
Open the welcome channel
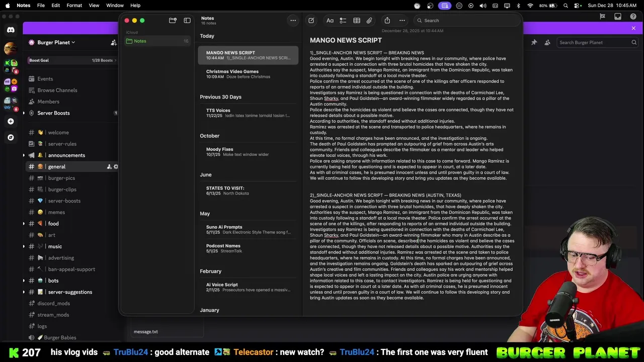coord(58,133)
